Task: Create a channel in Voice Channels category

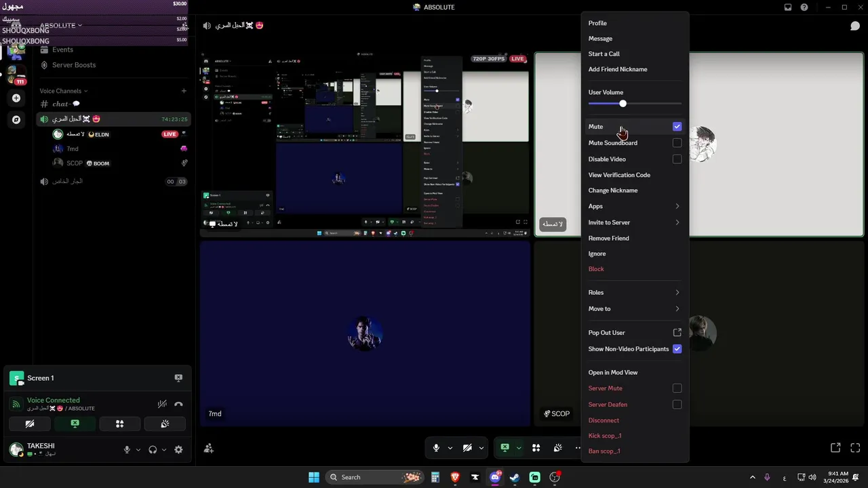Action: [184, 91]
